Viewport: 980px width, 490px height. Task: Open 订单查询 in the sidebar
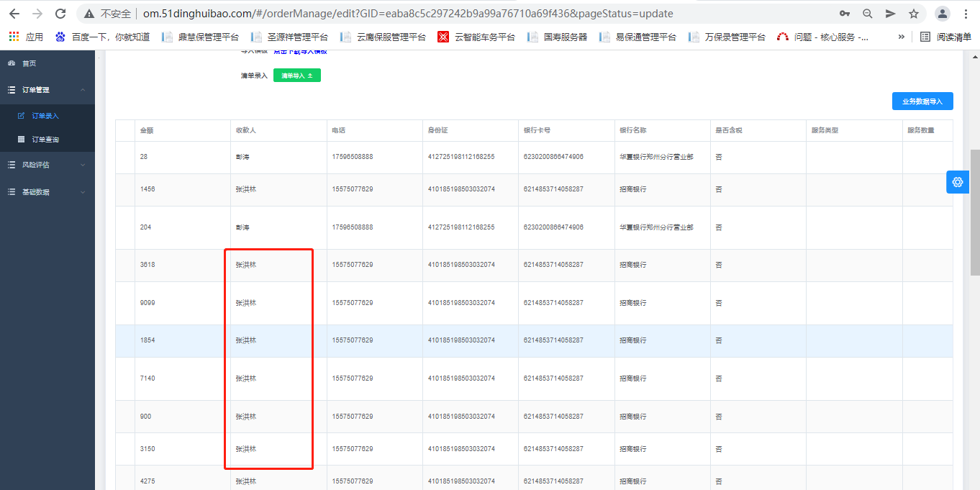point(45,140)
